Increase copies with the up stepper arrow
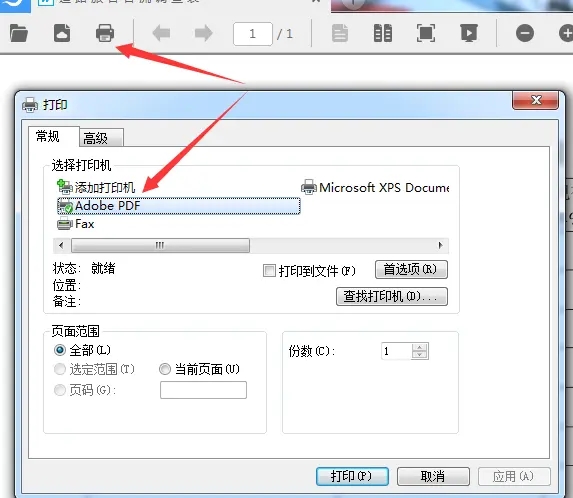Screen dimensions: 573x498 pyautogui.click(x=420, y=347)
